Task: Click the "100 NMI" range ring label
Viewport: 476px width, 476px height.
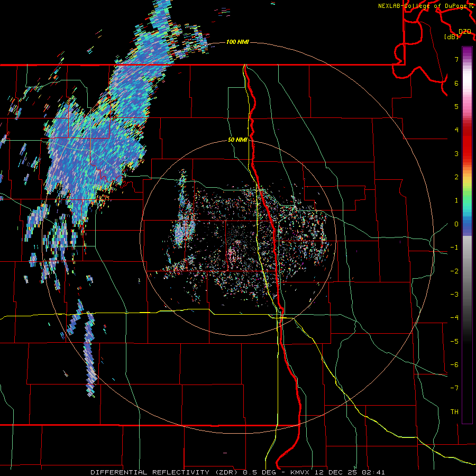Action: [x=237, y=42]
